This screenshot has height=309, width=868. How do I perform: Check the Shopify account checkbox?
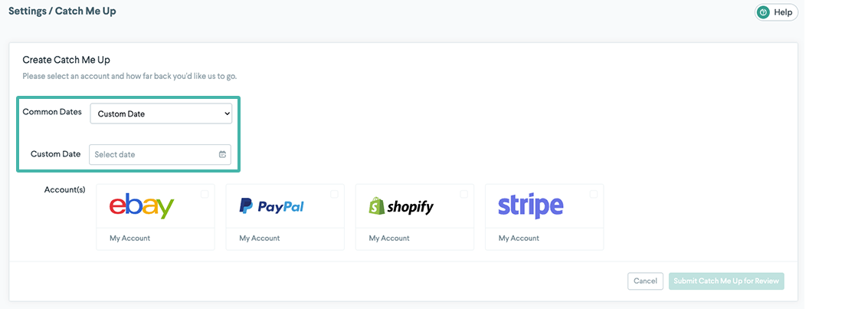463,194
